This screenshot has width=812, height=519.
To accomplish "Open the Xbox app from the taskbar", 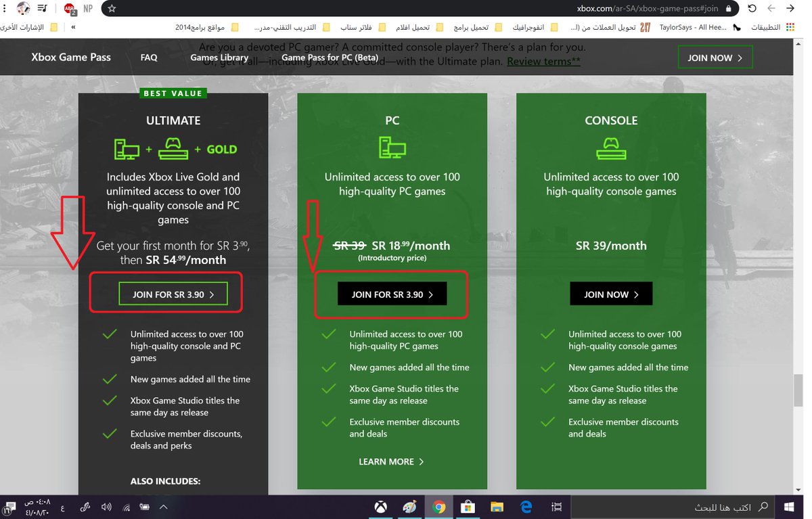I will pos(382,507).
